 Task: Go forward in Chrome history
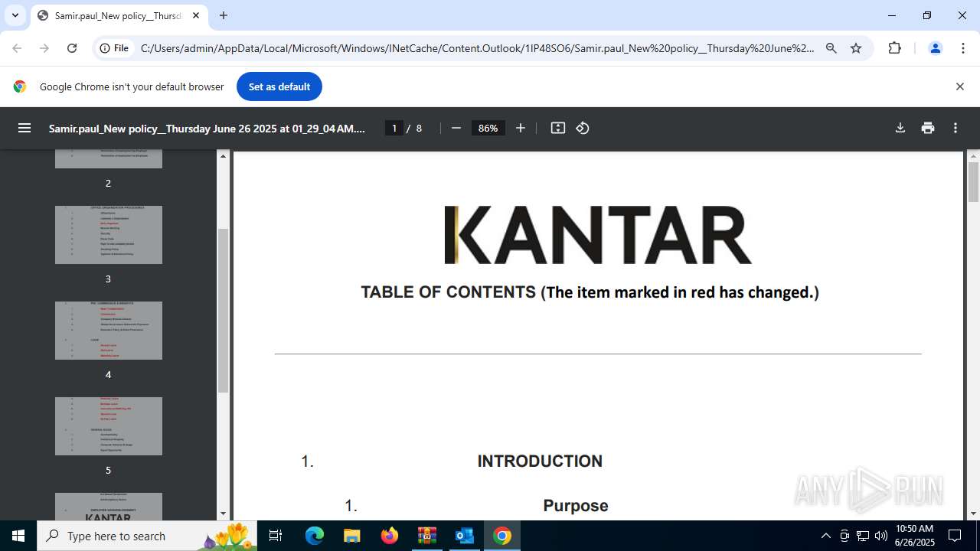(44, 48)
